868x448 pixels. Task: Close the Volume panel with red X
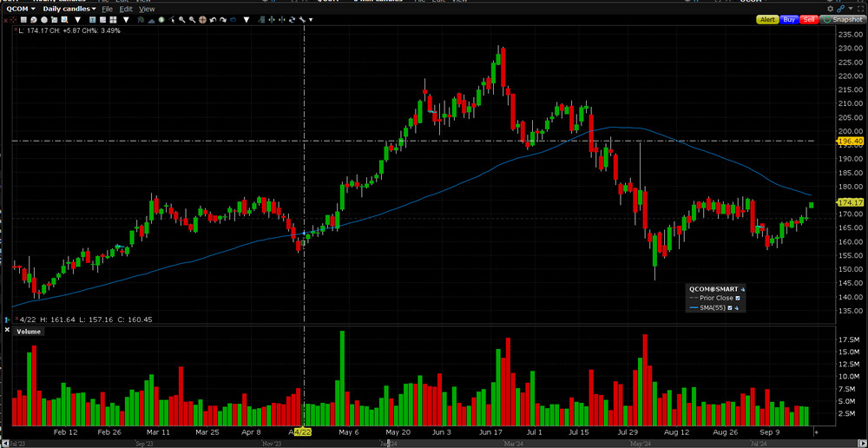[8, 331]
